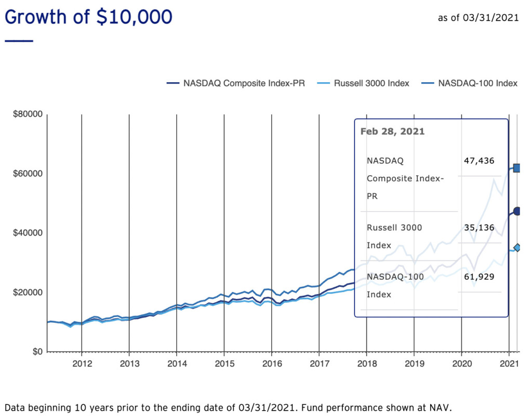Screen dimensions: 532x419
Task: Toggle the Russell 3000 Index legend label
Action: tap(371, 83)
